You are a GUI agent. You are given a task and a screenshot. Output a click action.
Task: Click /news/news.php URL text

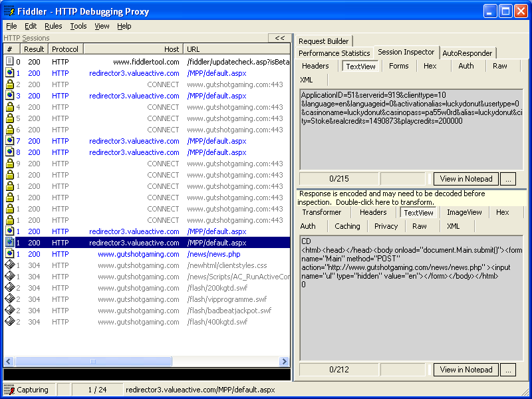pyautogui.click(x=213, y=254)
